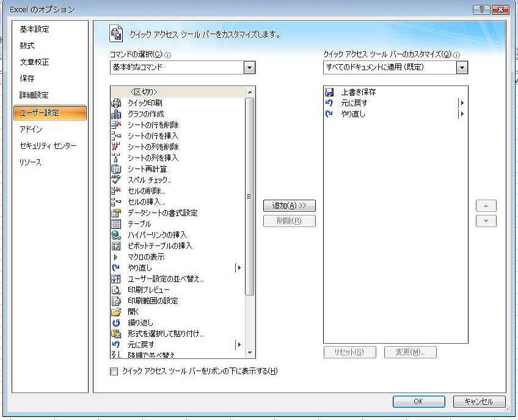Click the 削除(R) button

pos(290,221)
